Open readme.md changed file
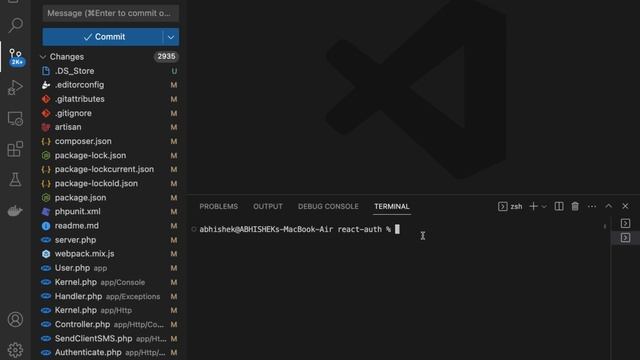Image resolution: width=640 pixels, height=360 pixels. (109, 226)
